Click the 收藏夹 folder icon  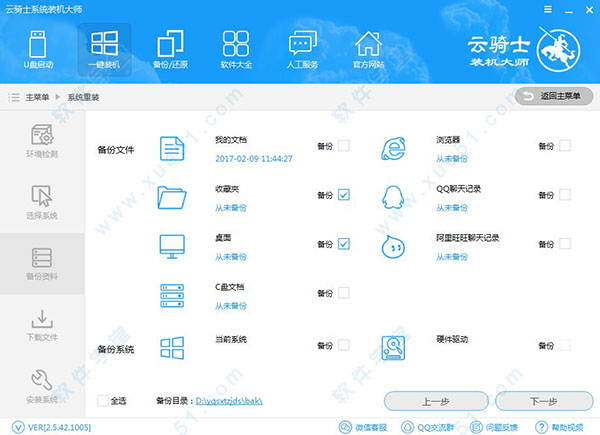click(x=172, y=197)
